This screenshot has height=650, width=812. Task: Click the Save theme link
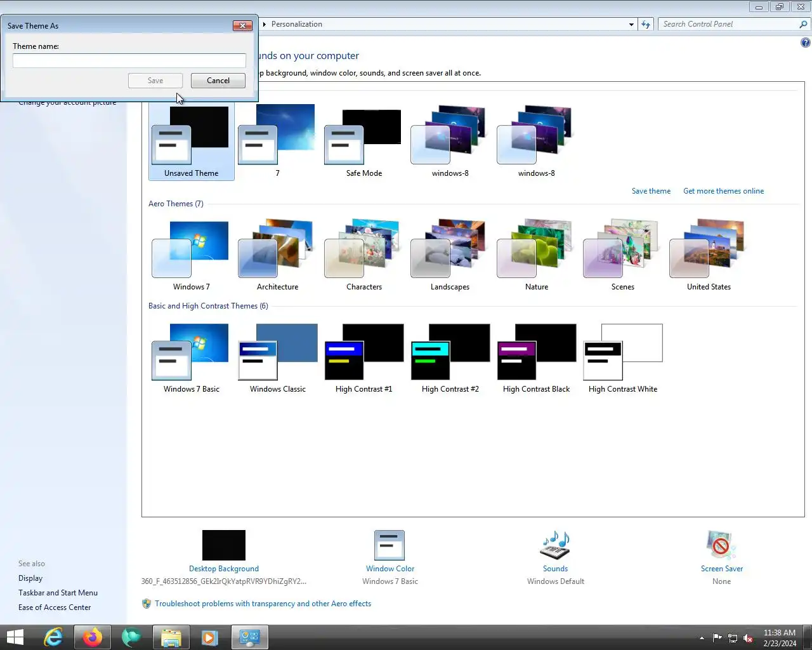click(x=651, y=191)
